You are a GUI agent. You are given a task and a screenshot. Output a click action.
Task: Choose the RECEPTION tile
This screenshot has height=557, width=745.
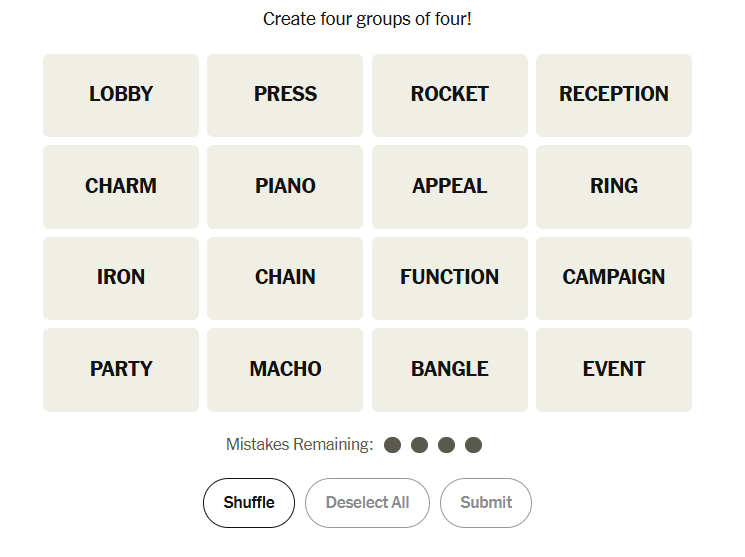point(614,95)
